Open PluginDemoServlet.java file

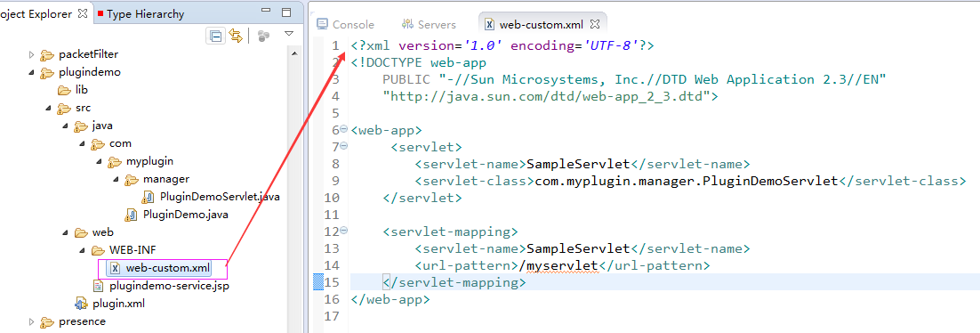click(x=220, y=197)
